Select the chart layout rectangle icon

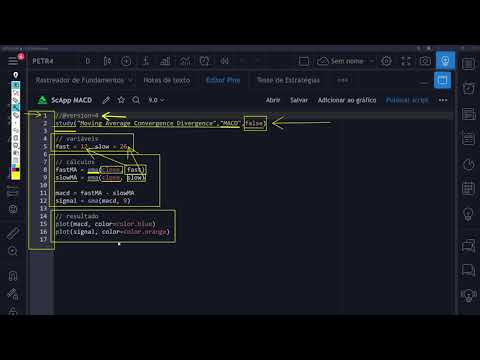point(304,61)
